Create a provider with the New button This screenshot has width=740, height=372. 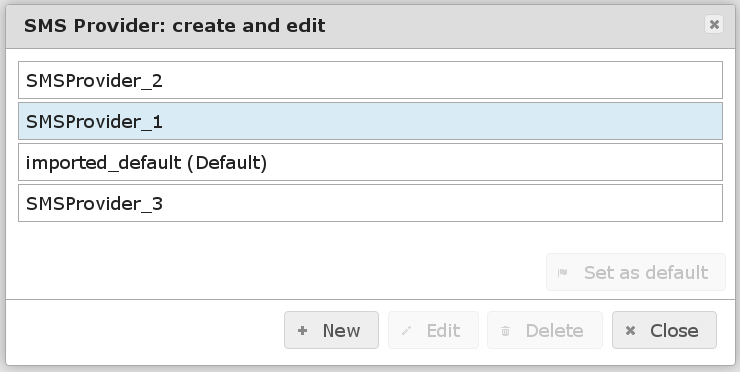coord(331,330)
